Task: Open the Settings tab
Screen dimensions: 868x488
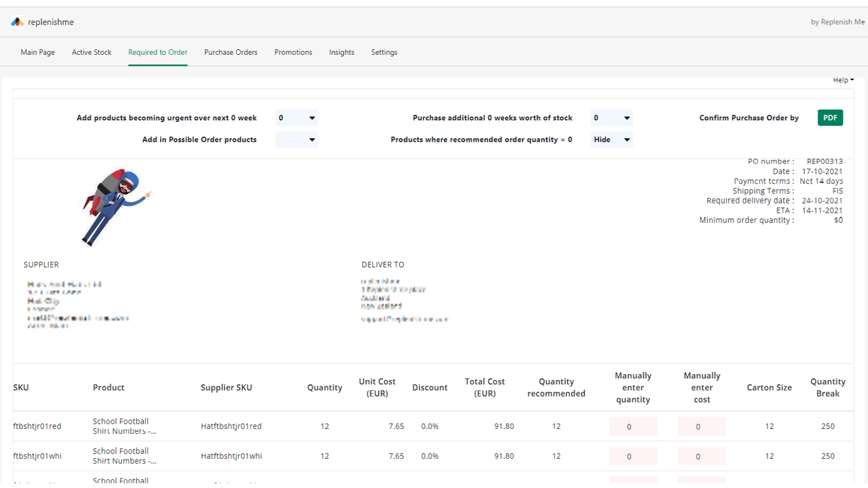Action: pyautogui.click(x=384, y=52)
